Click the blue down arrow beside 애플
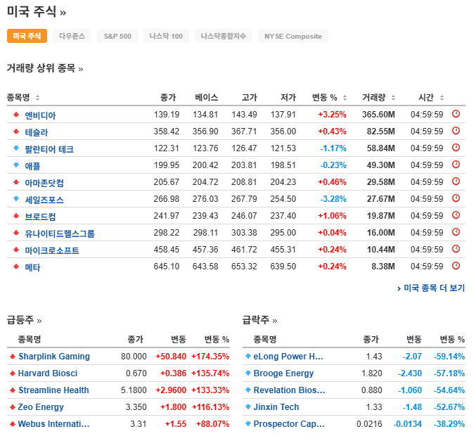 [16, 165]
